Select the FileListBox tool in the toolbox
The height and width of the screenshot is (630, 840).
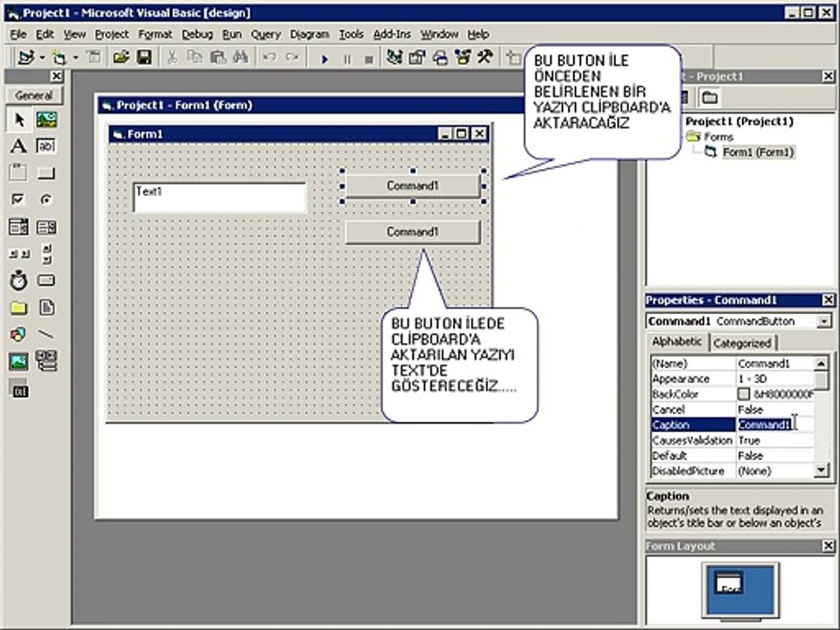click(x=46, y=307)
